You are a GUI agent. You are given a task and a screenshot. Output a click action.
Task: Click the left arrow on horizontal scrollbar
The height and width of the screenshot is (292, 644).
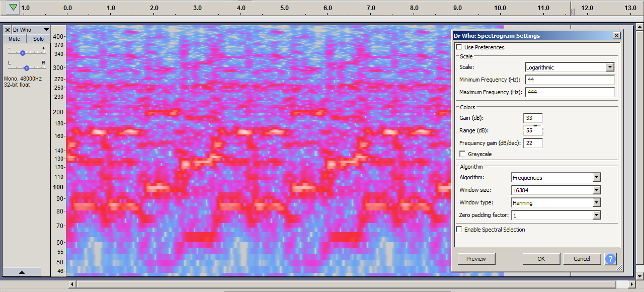click(x=72, y=283)
